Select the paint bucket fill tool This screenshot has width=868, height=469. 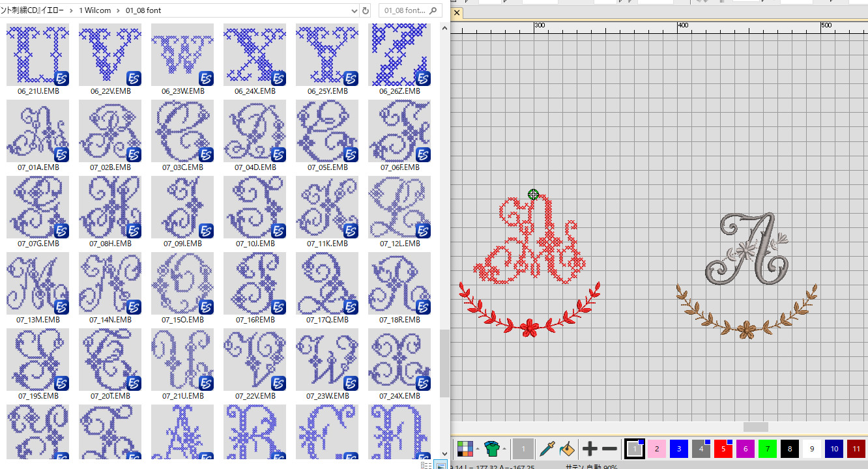(566, 449)
